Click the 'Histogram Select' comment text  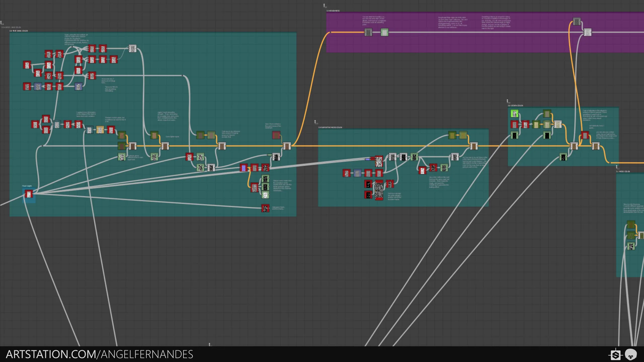pos(278,208)
